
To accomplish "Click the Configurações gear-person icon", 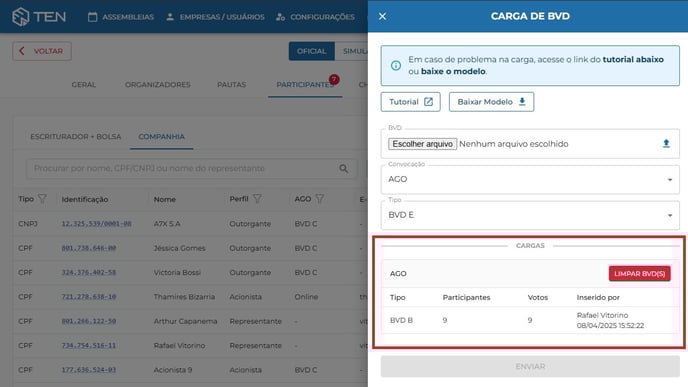I will (280, 17).
